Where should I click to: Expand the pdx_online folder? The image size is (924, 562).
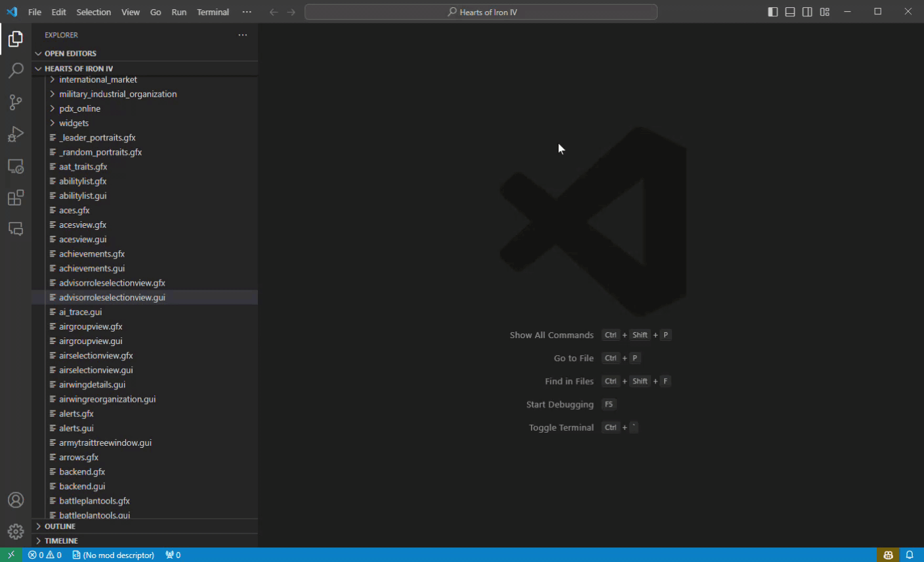point(144,108)
